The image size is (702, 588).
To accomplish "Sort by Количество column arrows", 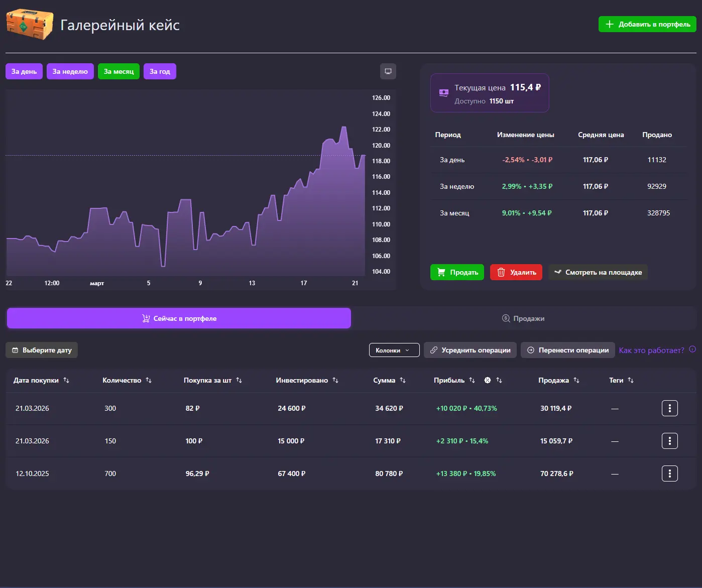I will point(149,380).
